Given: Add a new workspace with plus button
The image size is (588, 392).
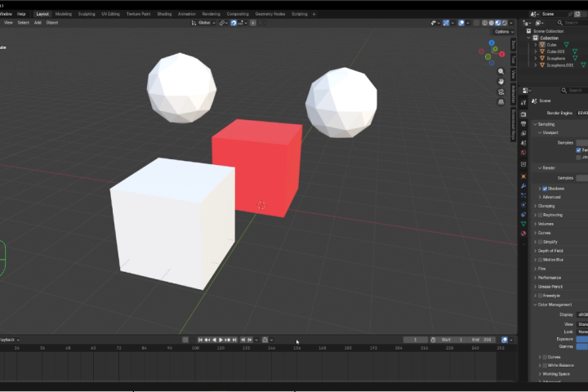Looking at the screenshot, I should click(x=314, y=14).
